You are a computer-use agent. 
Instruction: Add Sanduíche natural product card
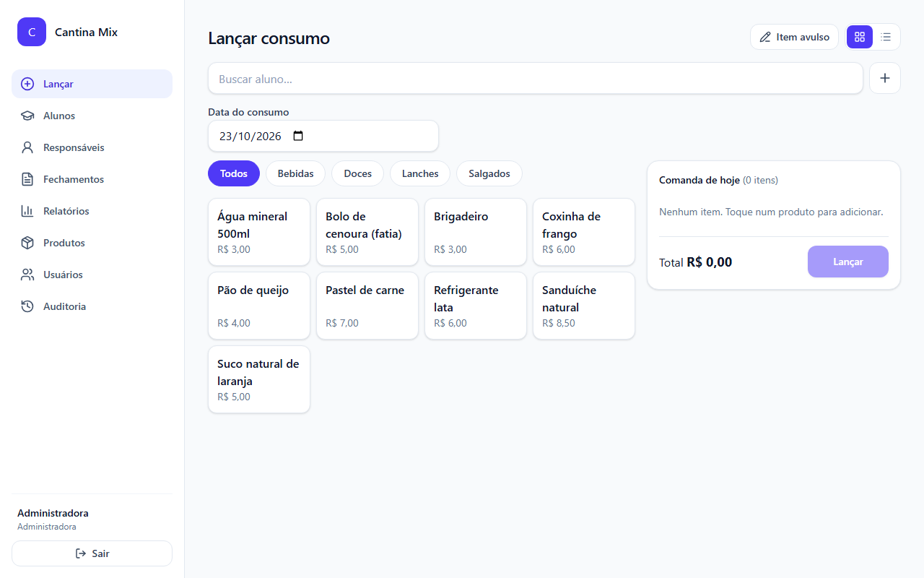tap(584, 306)
